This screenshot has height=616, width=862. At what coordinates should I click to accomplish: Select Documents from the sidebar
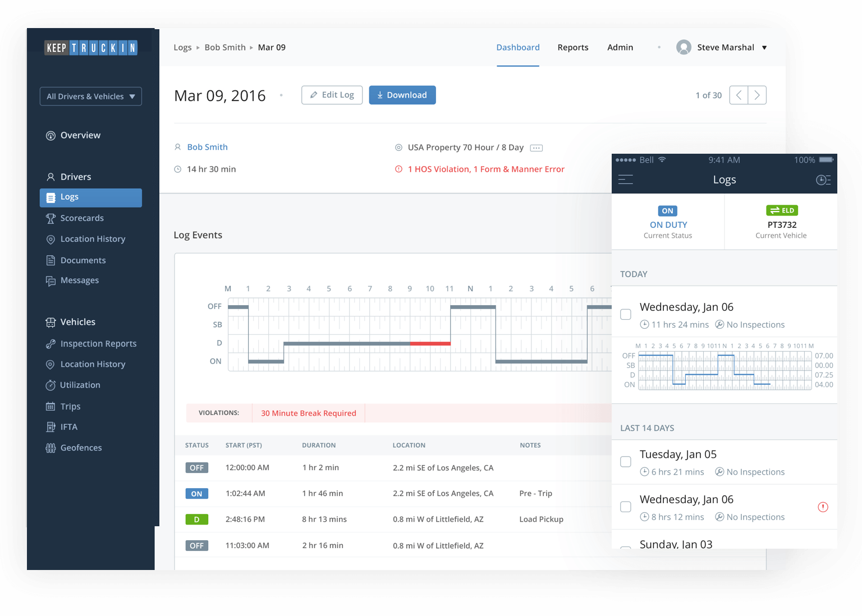(x=82, y=260)
